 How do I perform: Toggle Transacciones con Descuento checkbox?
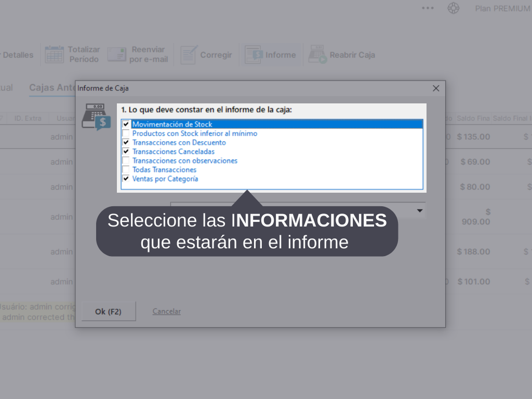tap(126, 142)
